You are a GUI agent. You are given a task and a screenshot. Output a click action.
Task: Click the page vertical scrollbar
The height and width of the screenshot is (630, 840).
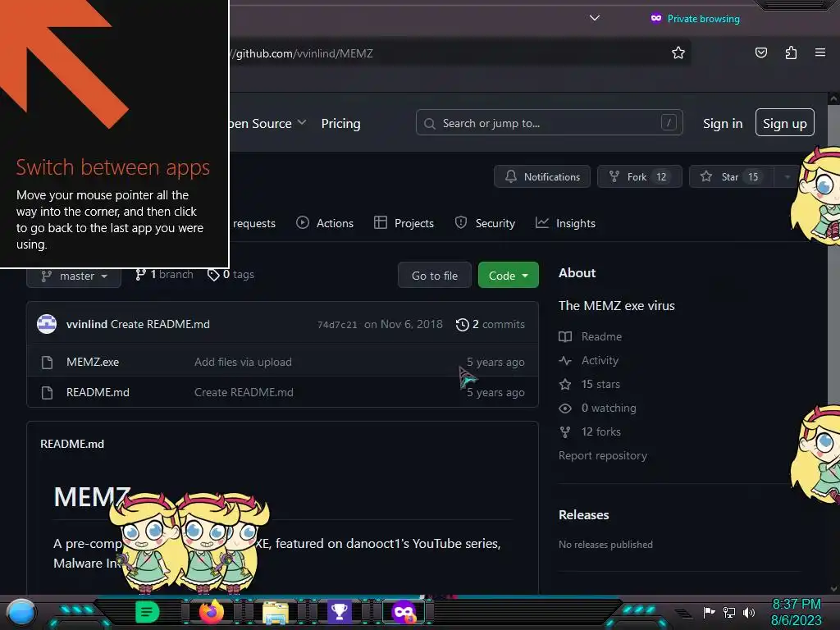(833, 343)
